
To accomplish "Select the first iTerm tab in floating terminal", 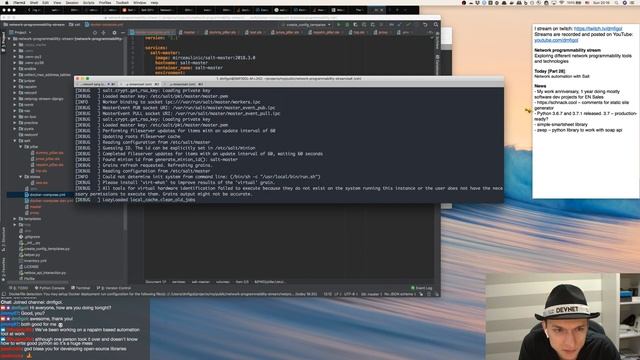I will (97, 84).
